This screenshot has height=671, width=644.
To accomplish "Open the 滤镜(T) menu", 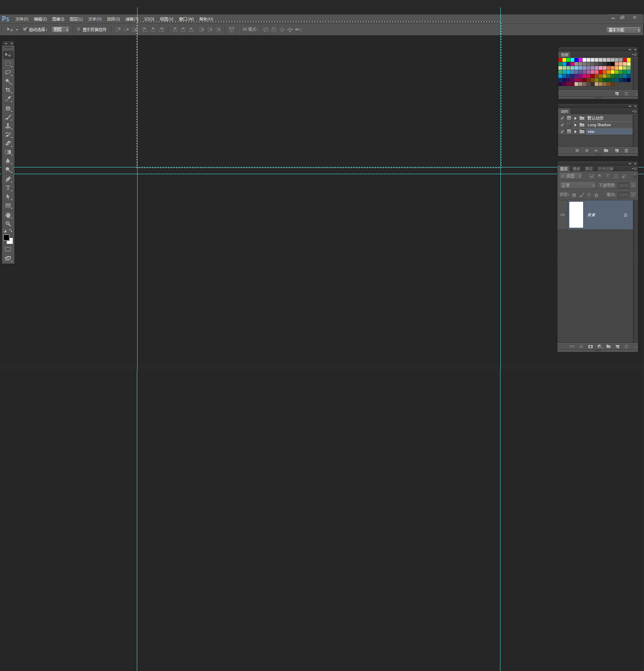I will 132,19.
